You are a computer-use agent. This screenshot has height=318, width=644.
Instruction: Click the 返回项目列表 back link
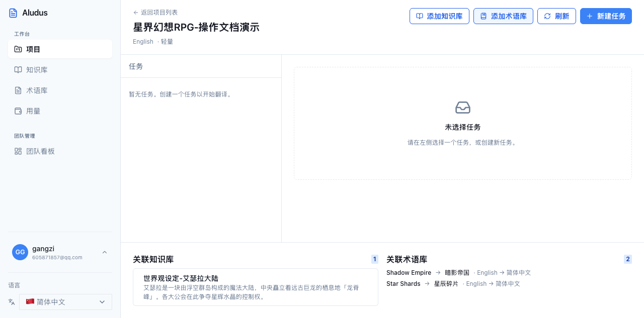click(x=155, y=13)
